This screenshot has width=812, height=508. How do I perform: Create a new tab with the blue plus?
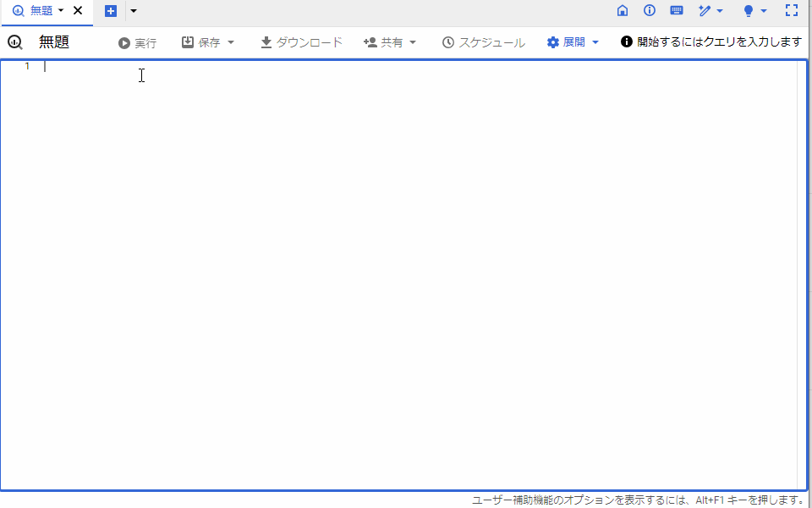pyautogui.click(x=110, y=11)
